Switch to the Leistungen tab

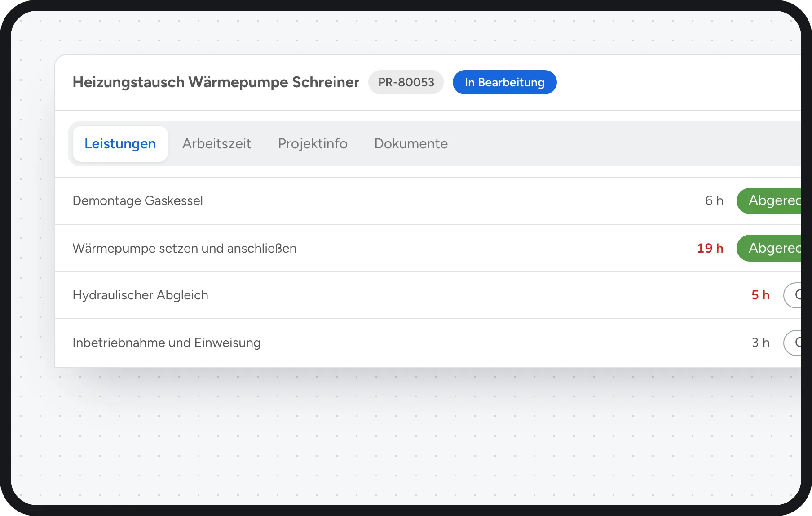[120, 144]
